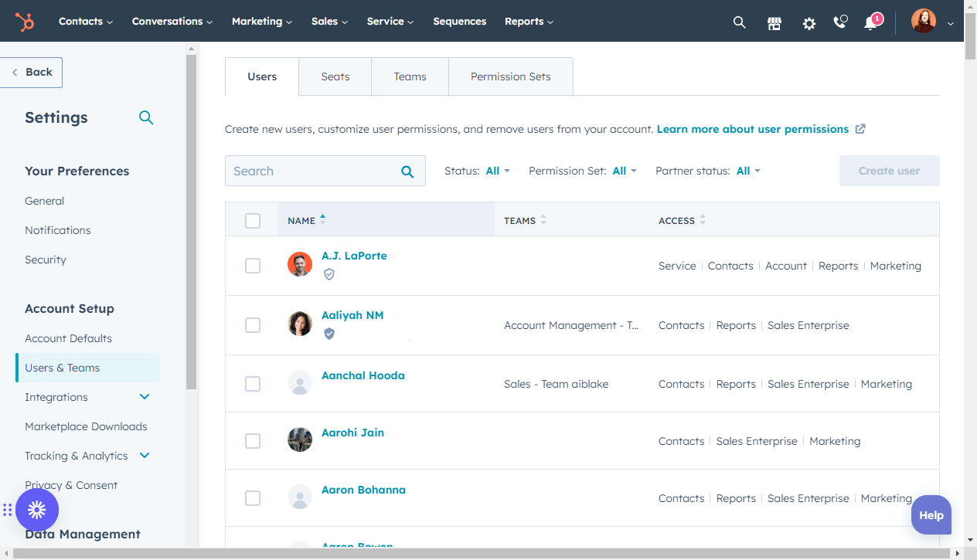Select the A.J. LaPorte row checkbox
Image resolution: width=977 pixels, height=560 pixels.
[x=253, y=266]
